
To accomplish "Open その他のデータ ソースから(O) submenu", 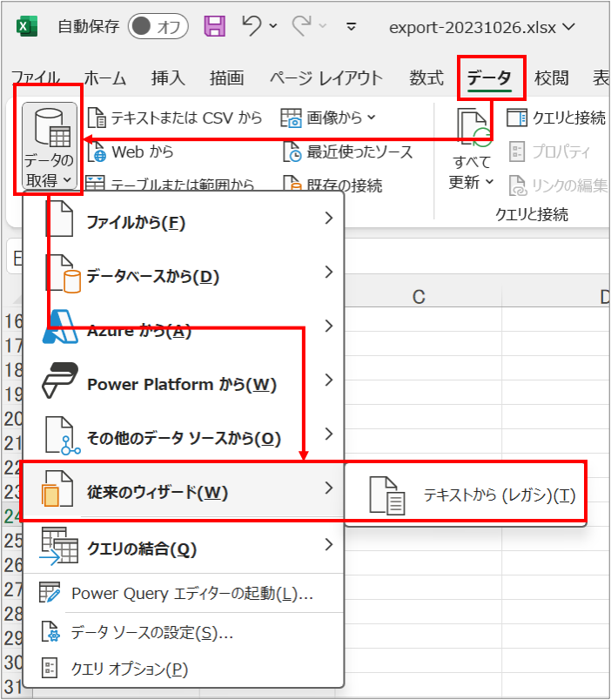I will tap(184, 437).
